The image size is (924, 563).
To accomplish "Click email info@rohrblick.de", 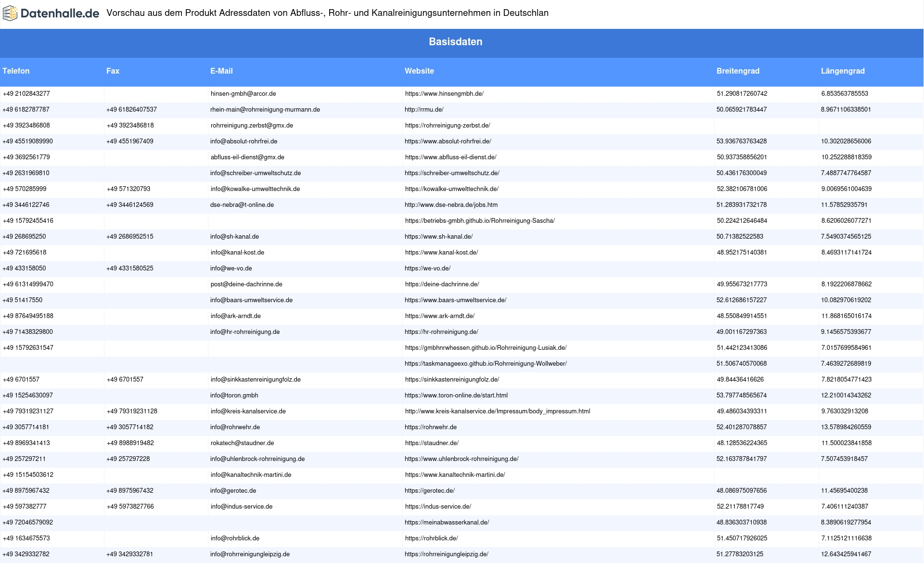I will [235, 538].
